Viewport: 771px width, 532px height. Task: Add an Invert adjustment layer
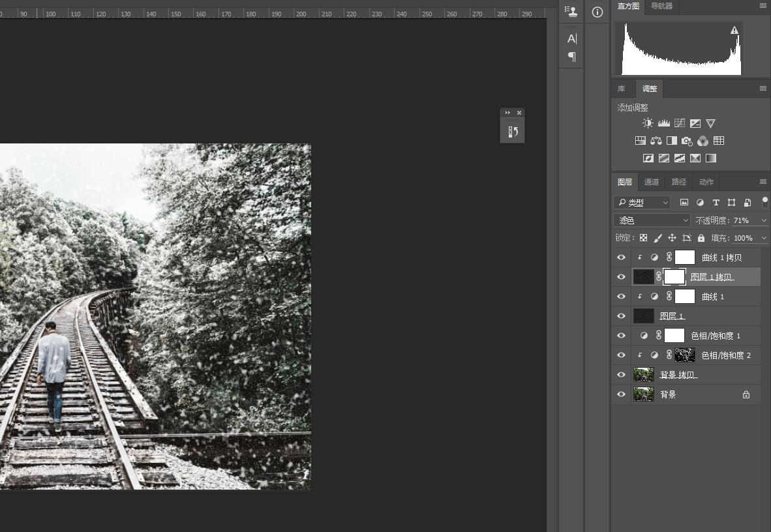pos(648,158)
